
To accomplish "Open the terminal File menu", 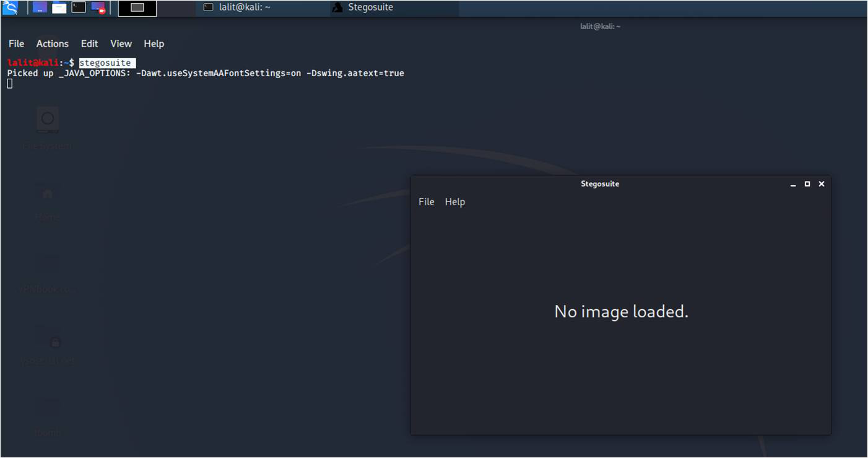I will 17,43.
